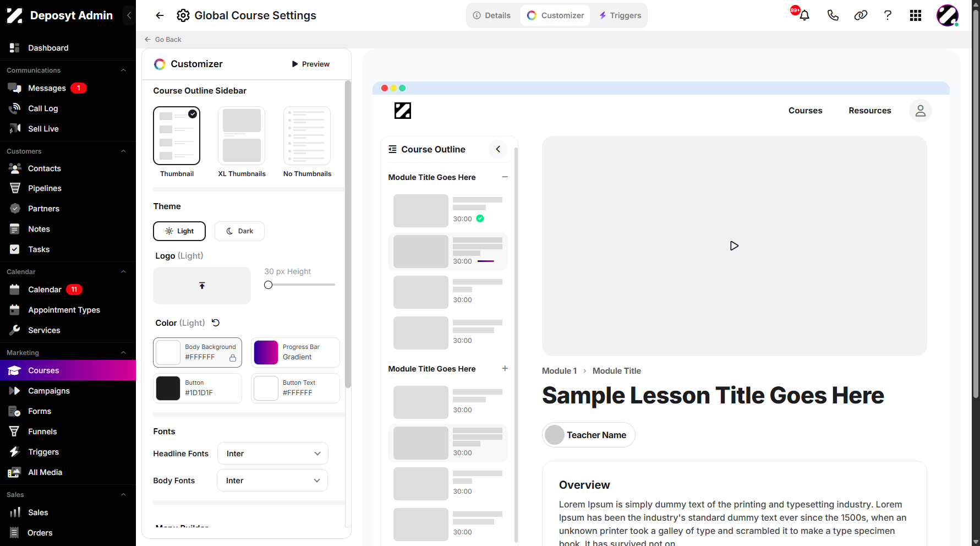
Task: Open the Progress Bar gradient swatch
Action: [266, 352]
